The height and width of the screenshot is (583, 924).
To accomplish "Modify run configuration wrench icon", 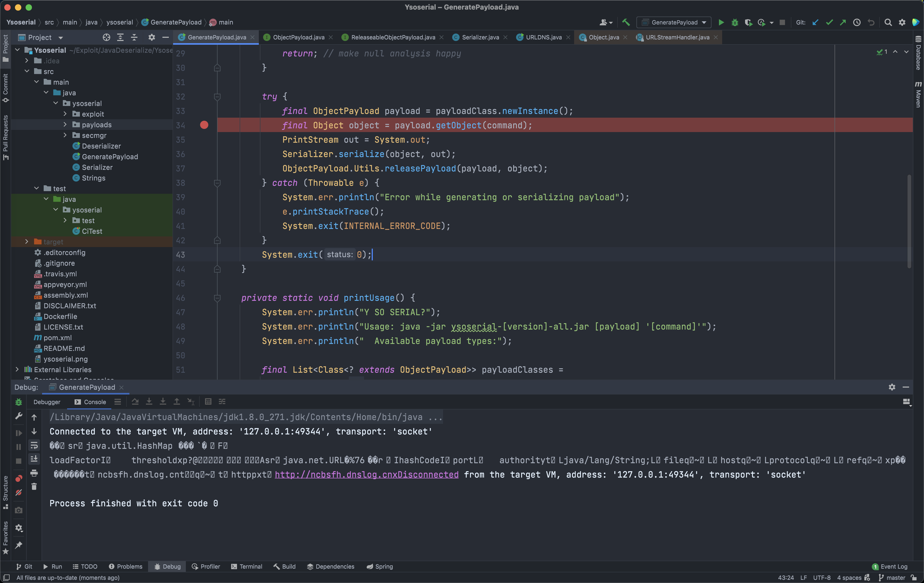I will 18,416.
